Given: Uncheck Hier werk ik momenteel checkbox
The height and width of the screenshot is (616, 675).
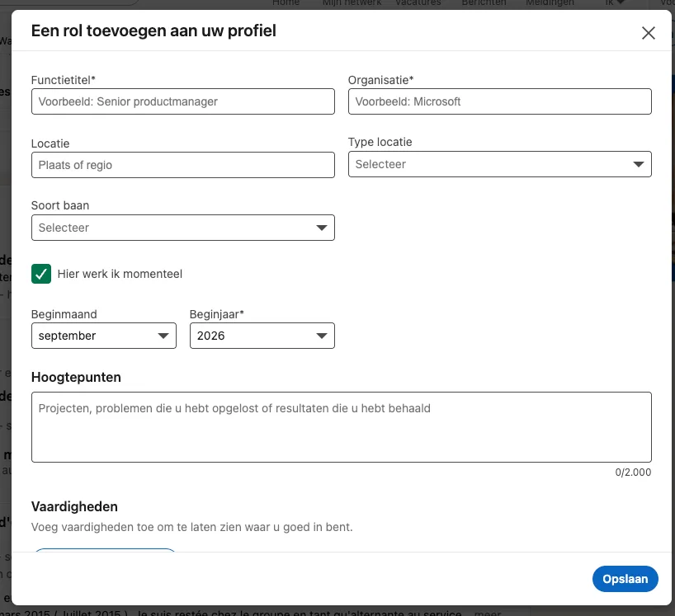Looking at the screenshot, I should [x=41, y=274].
